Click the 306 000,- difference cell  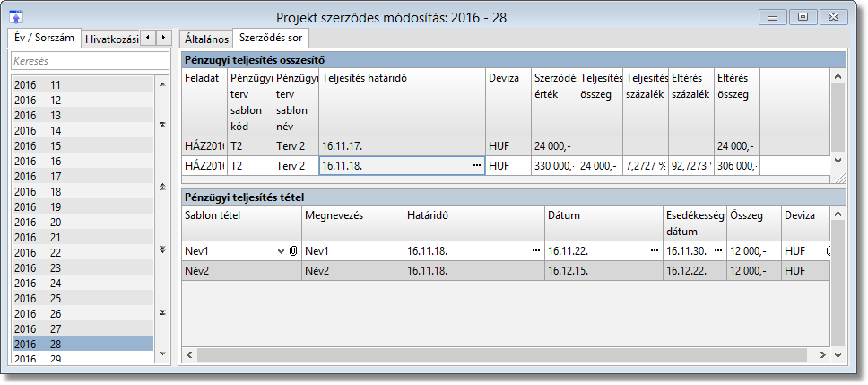pos(737,166)
